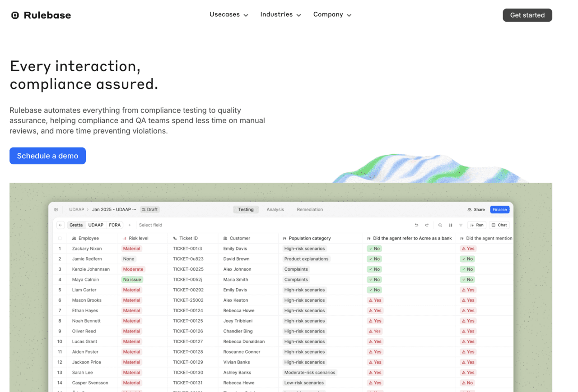
Task: Open the Usecases dropdown
Action: point(228,14)
